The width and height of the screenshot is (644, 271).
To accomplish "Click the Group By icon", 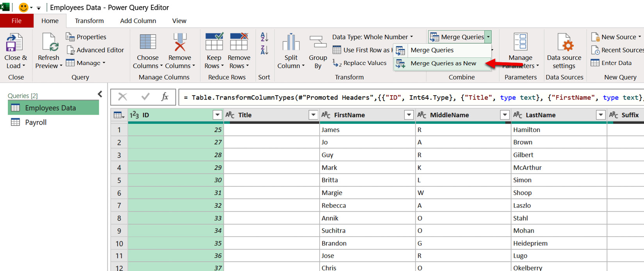I will pyautogui.click(x=318, y=42).
